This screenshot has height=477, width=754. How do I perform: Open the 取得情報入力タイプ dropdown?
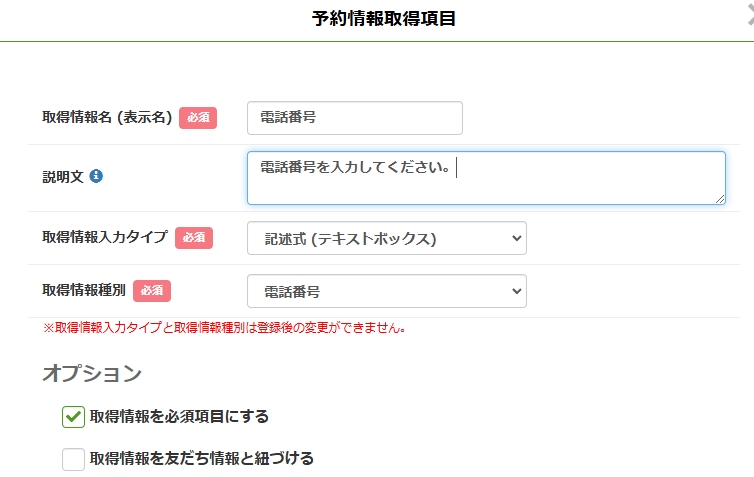(x=386, y=238)
